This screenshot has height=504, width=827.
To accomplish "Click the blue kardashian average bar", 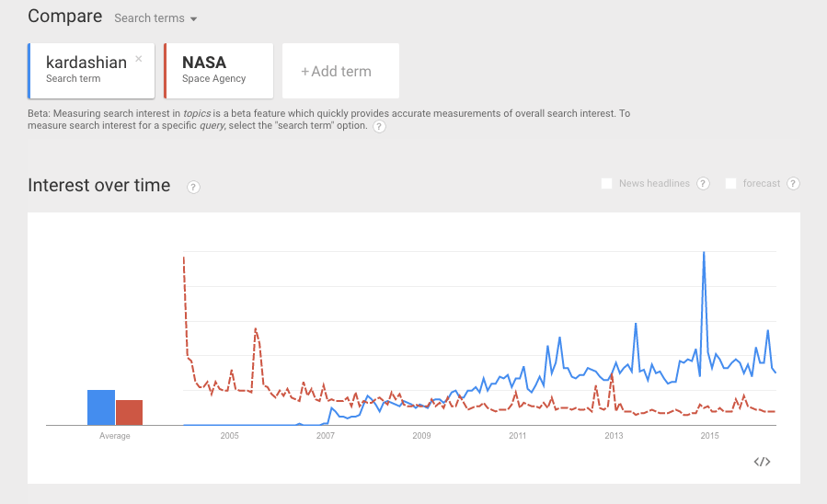I will click(101, 407).
